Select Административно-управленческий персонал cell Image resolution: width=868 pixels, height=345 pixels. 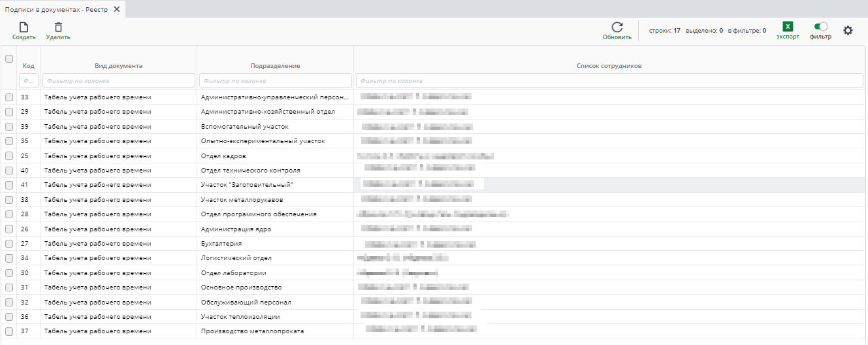pyautogui.click(x=276, y=97)
